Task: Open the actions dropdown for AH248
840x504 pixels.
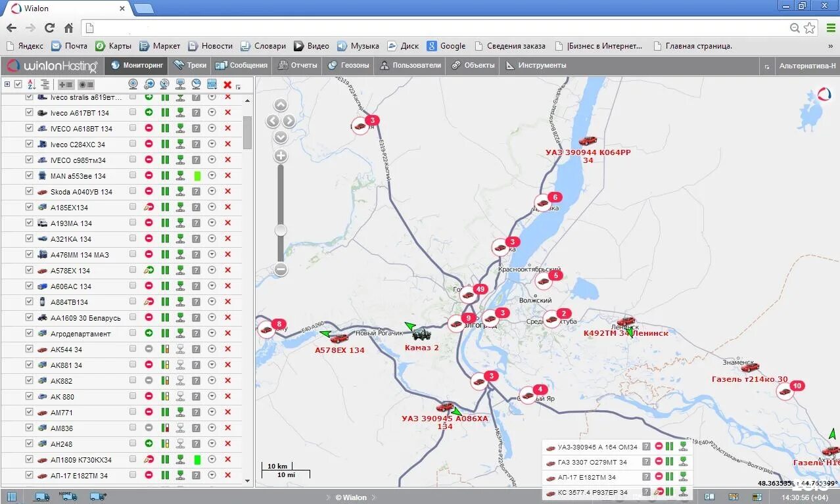Action: point(212,444)
